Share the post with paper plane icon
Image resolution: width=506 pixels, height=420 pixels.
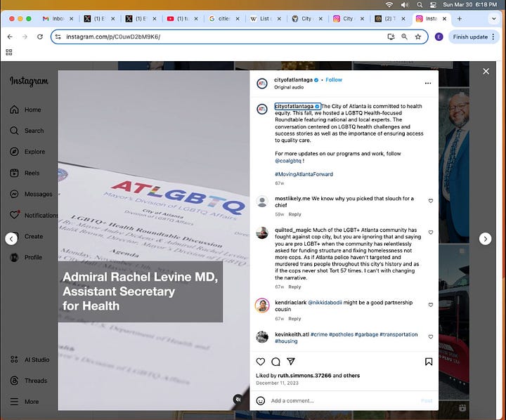point(291,362)
